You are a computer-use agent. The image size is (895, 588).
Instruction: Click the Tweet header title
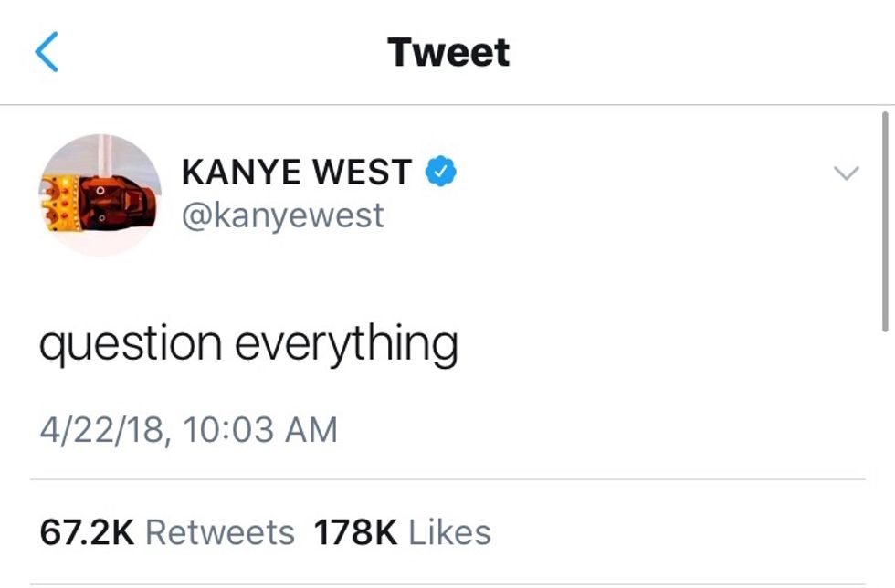448,52
